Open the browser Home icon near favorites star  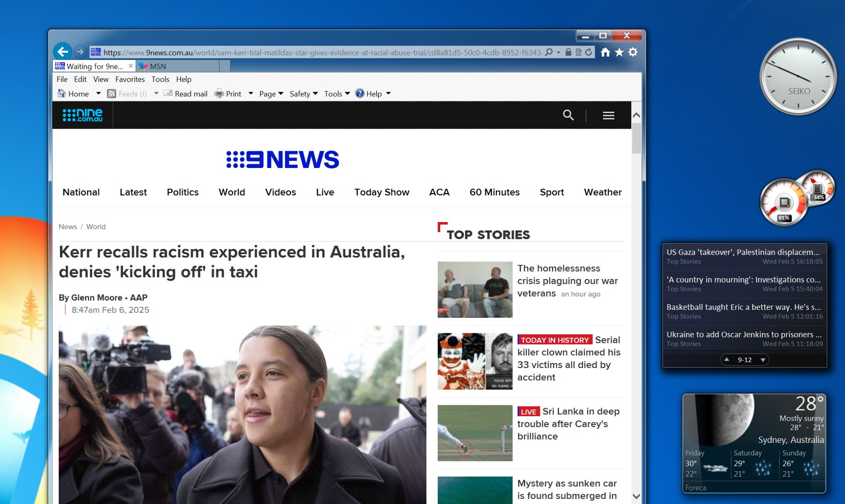[605, 52]
